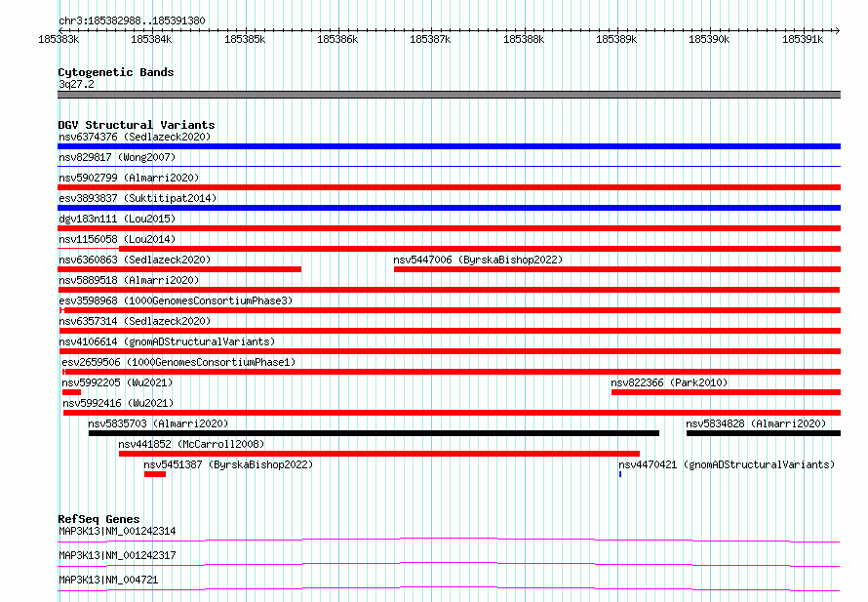The image size is (868, 602).
Task: Click the 185386k ruler position
Action: click(x=337, y=39)
